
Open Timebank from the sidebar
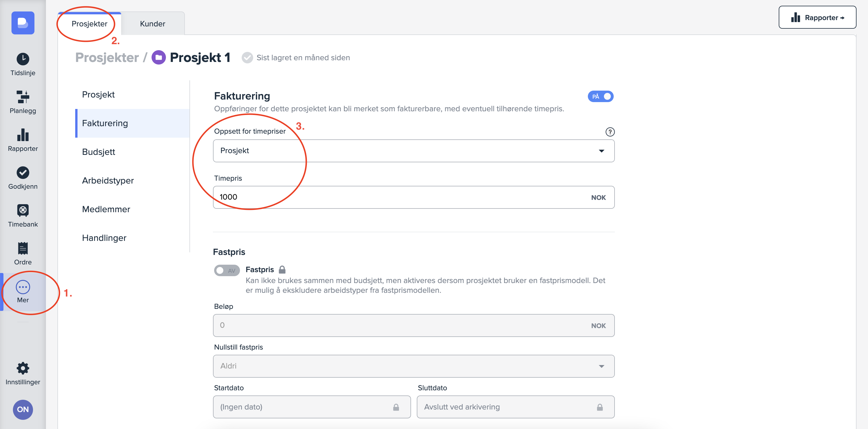click(x=23, y=216)
